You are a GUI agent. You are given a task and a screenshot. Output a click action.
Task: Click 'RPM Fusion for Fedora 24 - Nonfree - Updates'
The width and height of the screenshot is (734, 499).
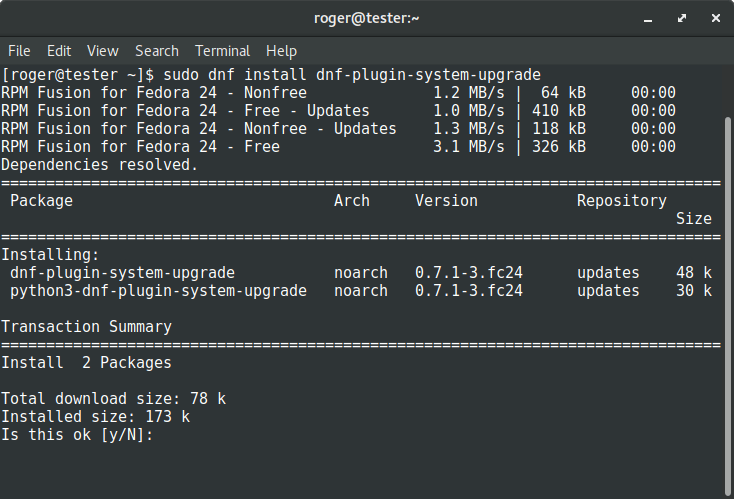[199, 129]
